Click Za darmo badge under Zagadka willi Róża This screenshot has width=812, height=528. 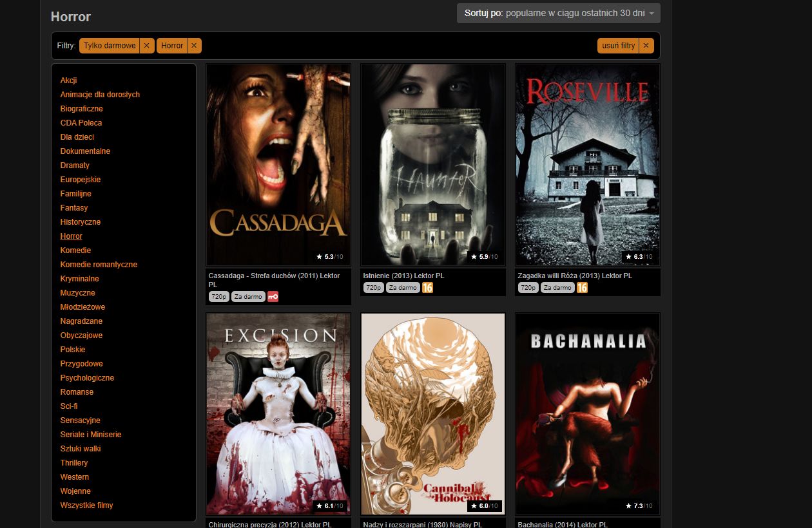[x=557, y=288]
